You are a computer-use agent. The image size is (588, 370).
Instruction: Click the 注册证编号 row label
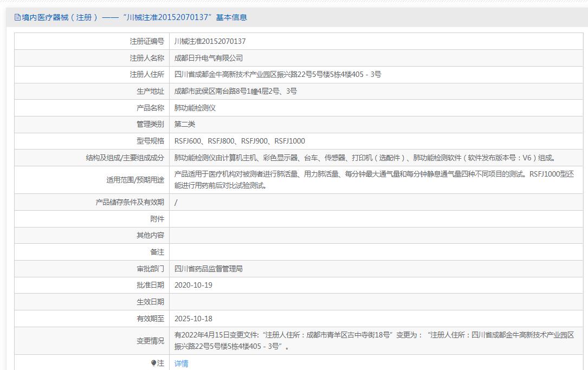click(x=147, y=41)
